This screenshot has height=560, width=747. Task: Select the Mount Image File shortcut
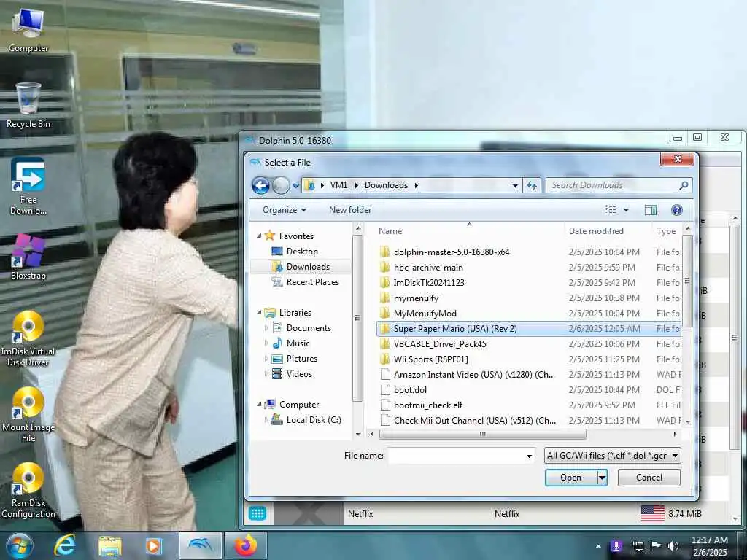tap(28, 414)
